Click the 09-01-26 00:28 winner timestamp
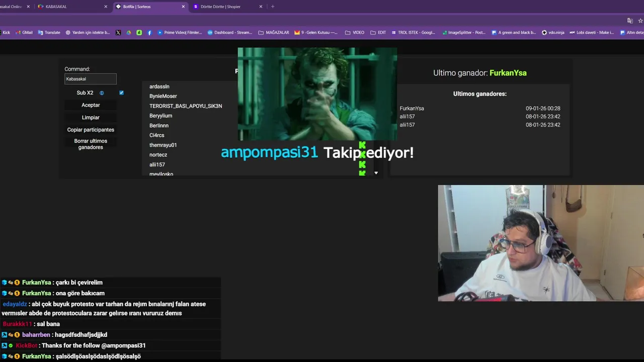 click(543, 109)
